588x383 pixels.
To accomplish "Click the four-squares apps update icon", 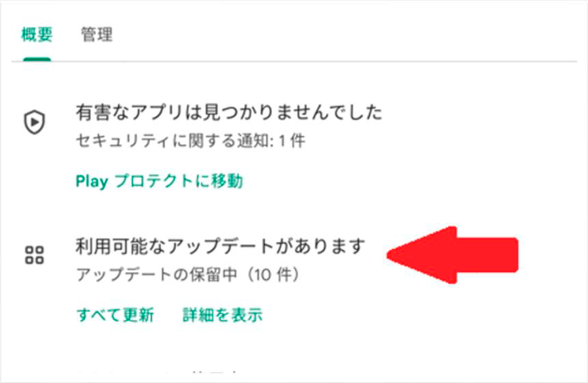I will pyautogui.click(x=35, y=255).
